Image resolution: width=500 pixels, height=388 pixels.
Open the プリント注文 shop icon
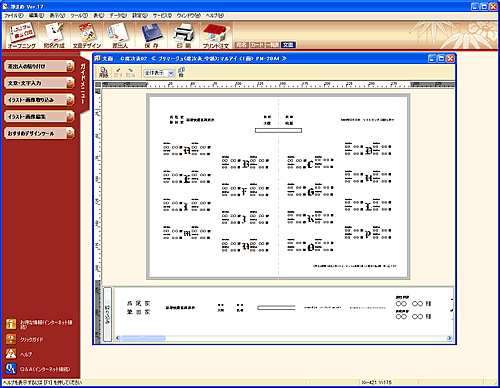point(216,35)
